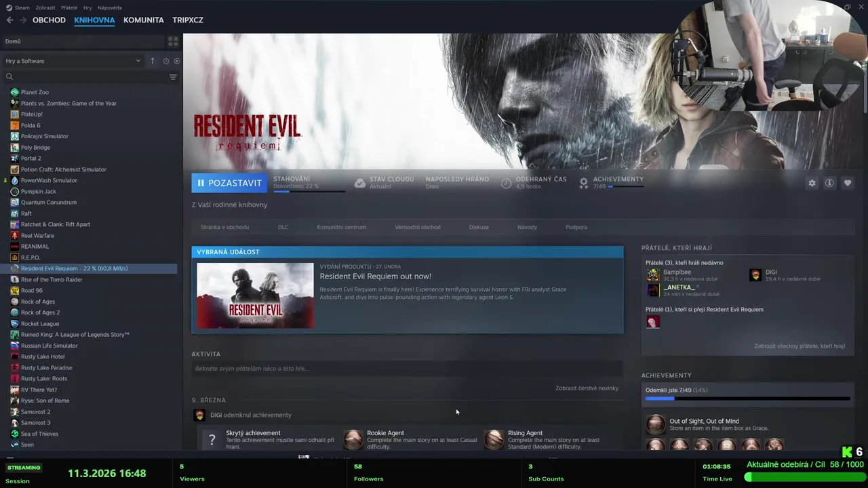Click hidden achievement question mark icon

point(212,439)
